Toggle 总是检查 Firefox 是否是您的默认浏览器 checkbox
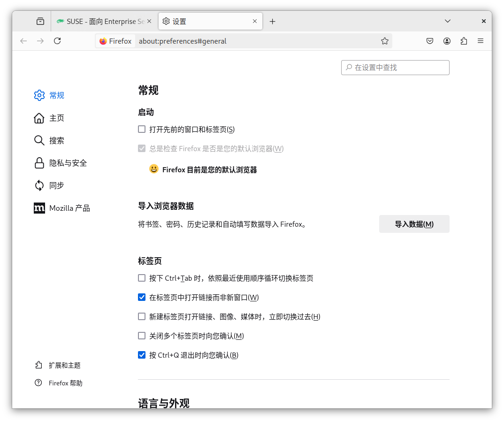Screen dimensions: 504x422 (x=142, y=148)
